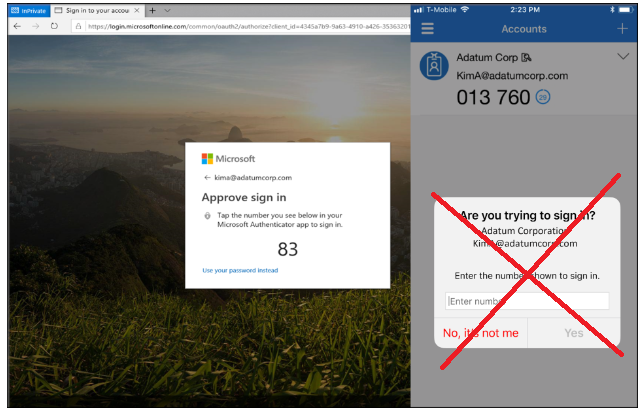Image resolution: width=642 pixels, height=408 pixels.
Task: Click the Bluetooth status icon
Action: point(612,9)
